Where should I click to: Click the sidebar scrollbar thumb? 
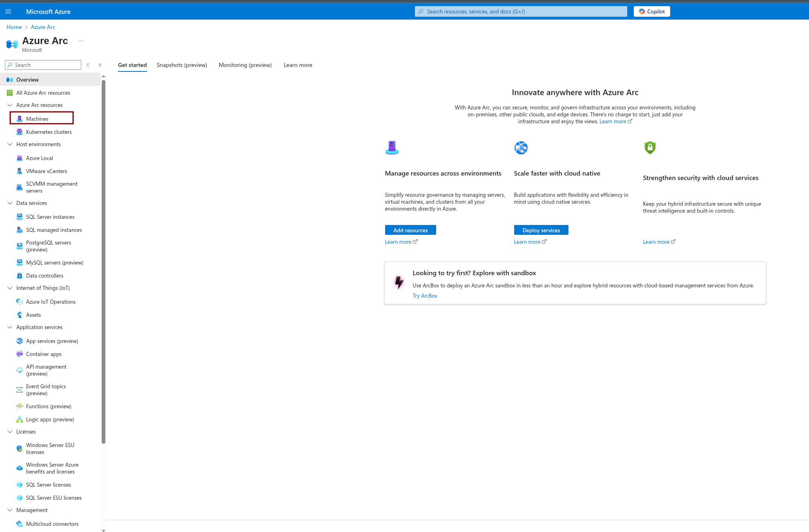(x=103, y=261)
